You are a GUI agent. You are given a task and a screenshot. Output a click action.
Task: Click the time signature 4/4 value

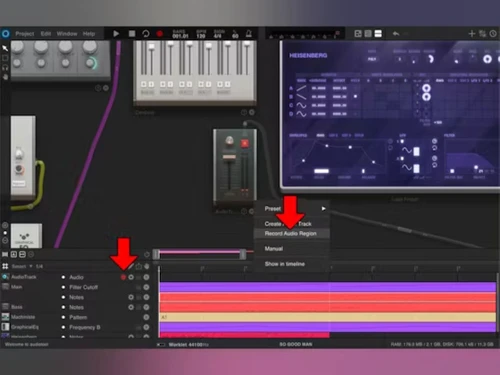pos(218,36)
